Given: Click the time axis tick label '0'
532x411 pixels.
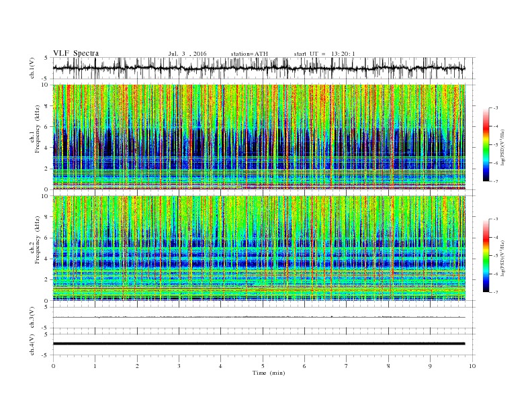Looking at the screenshot, I should tap(53, 366).
